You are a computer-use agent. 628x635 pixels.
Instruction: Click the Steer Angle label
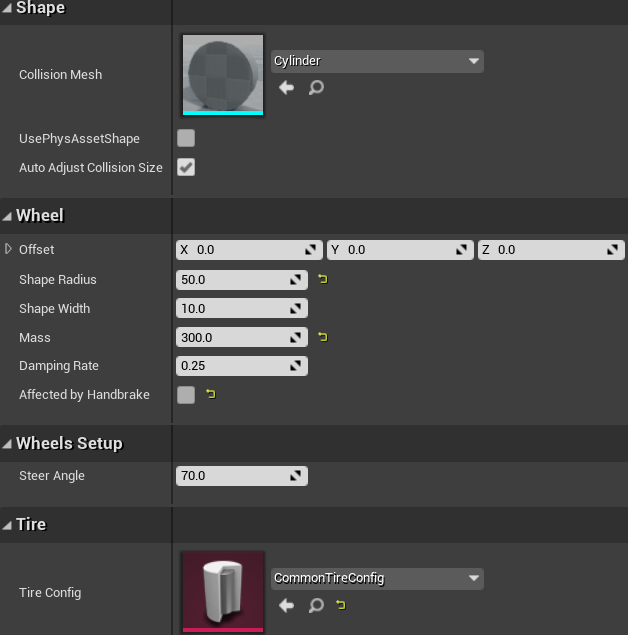pyautogui.click(x=52, y=475)
